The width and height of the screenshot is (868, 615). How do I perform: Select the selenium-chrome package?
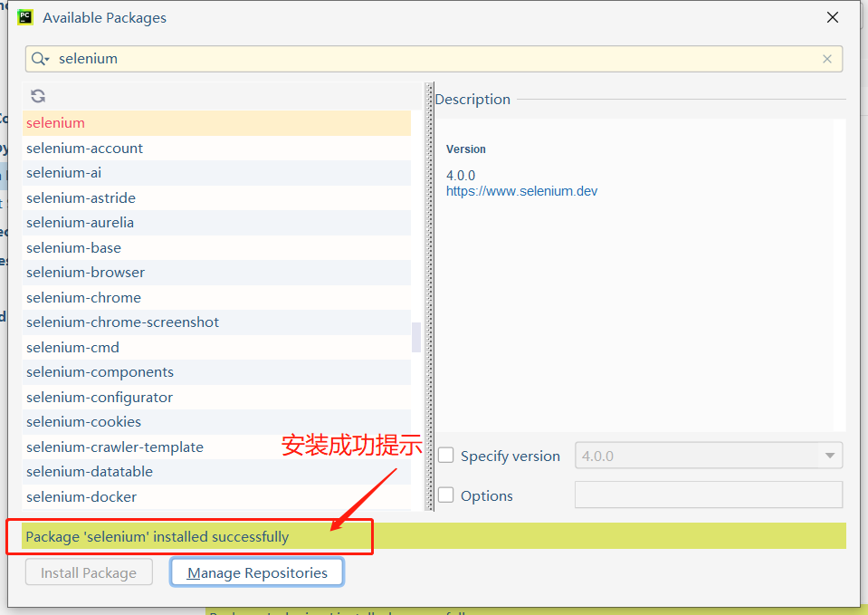[x=216, y=297]
